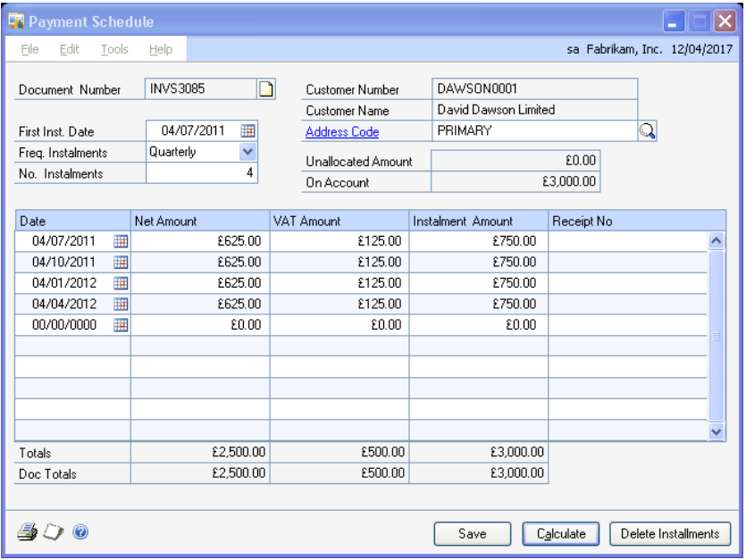Click the printer icon at bottom left
Image resolution: width=746 pixels, height=560 pixels.
(26, 533)
